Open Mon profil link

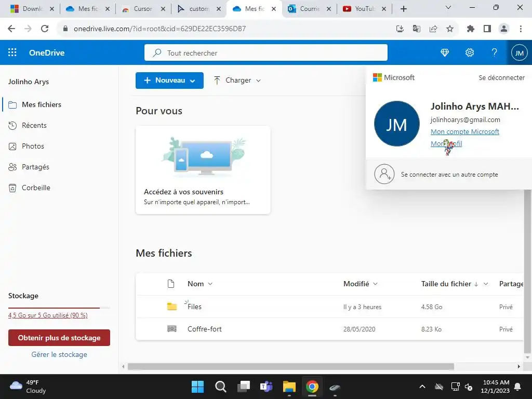(446, 143)
